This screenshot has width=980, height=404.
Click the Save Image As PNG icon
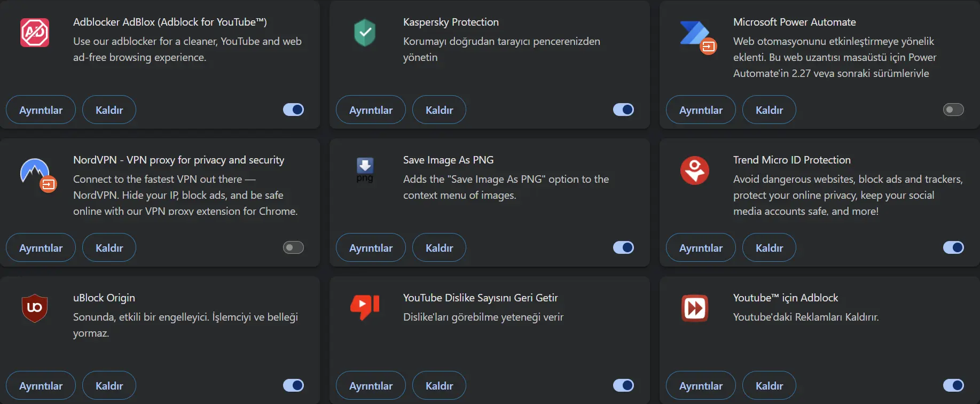point(365,170)
